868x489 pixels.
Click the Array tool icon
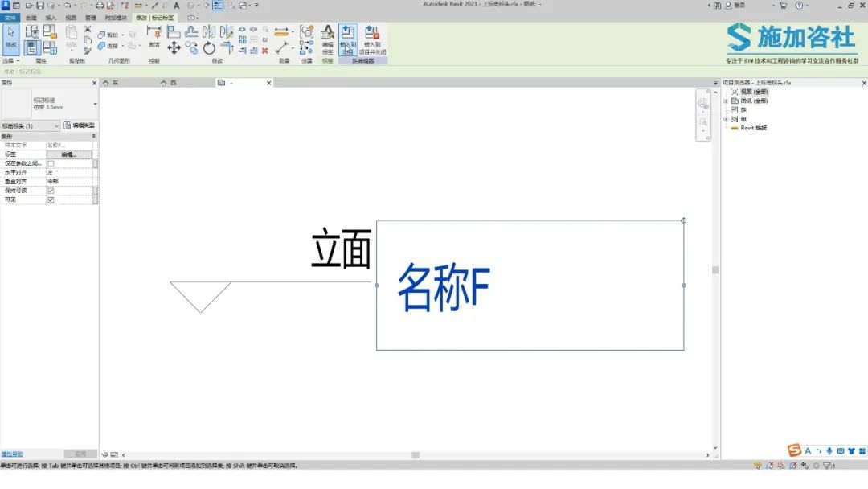(x=243, y=40)
